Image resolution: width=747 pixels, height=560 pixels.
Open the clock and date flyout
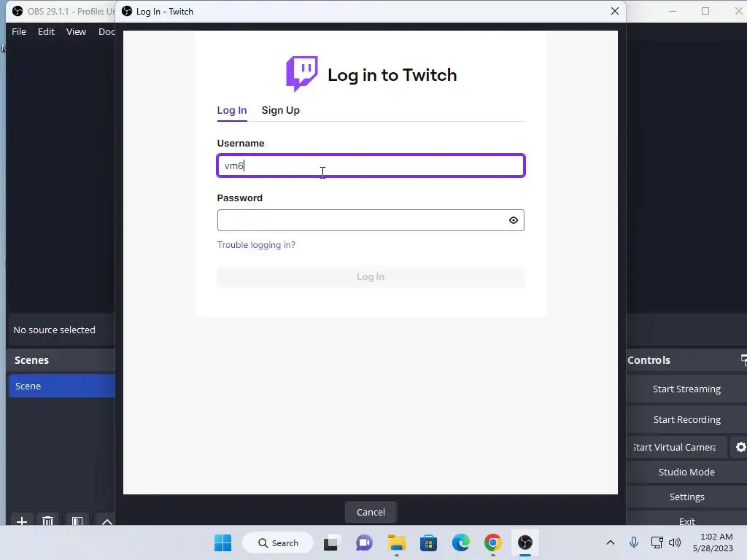(x=713, y=542)
